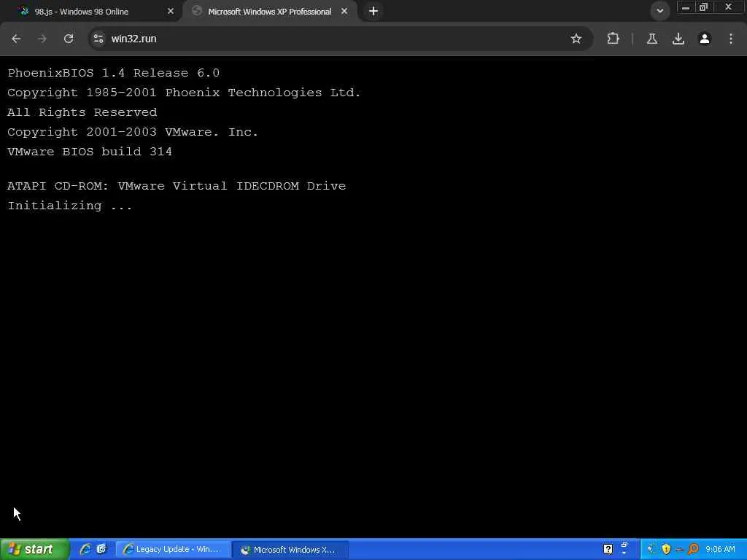Click the help question mark tray icon
747x560 pixels.
coord(608,549)
